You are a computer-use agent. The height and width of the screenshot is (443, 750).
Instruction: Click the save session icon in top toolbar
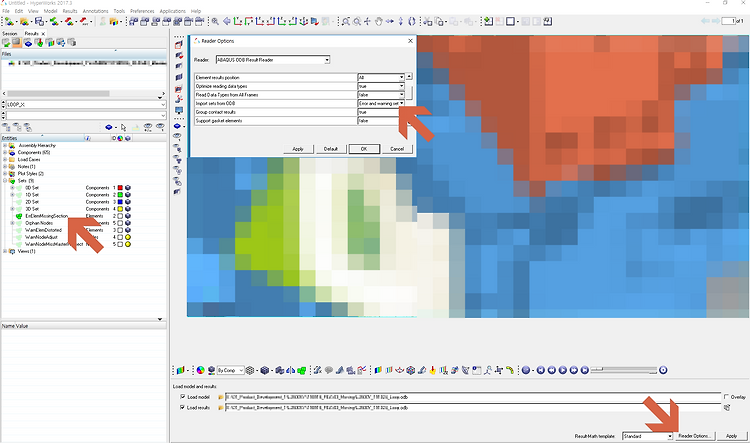pos(39,21)
